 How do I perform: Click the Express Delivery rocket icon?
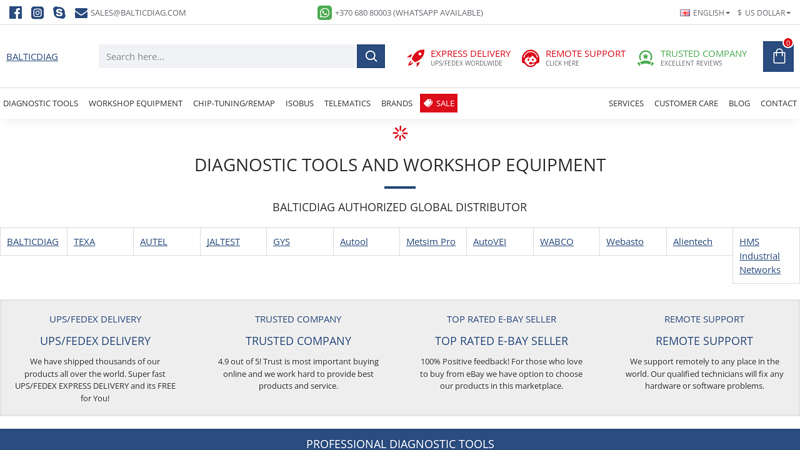(x=416, y=58)
